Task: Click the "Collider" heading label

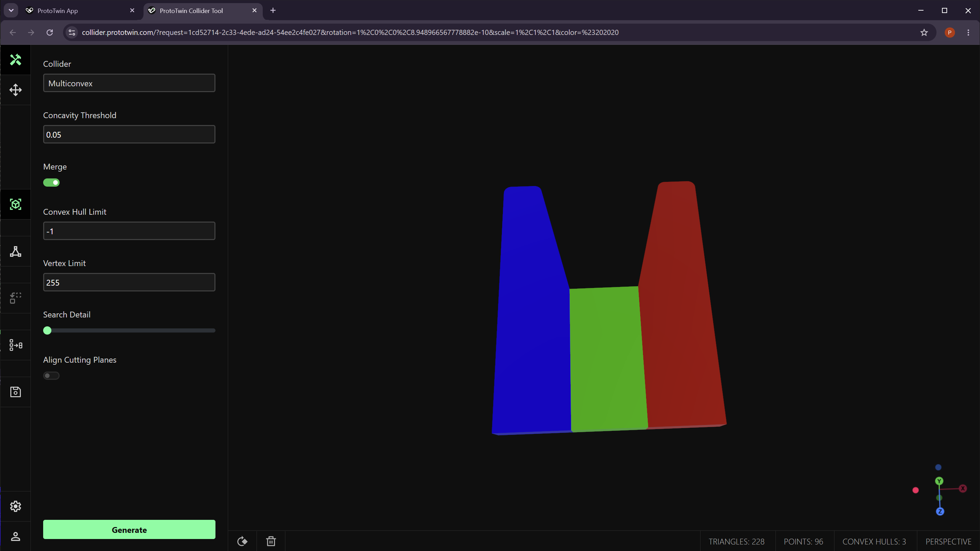Action: click(57, 64)
